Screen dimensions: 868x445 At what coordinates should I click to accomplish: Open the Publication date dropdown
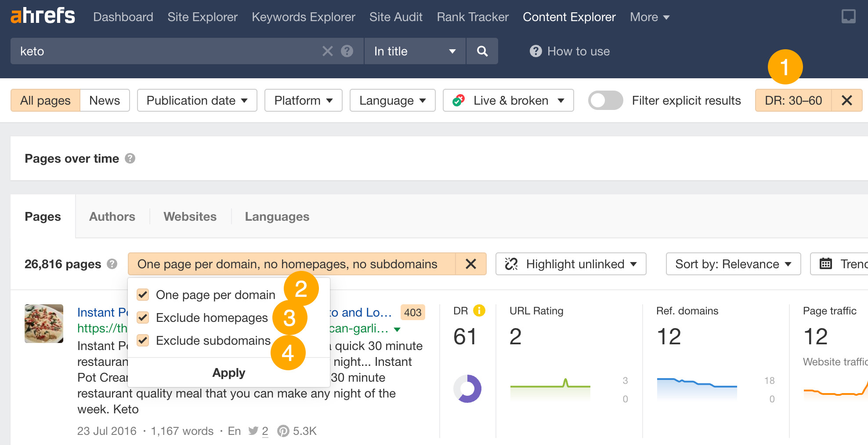[x=197, y=100]
